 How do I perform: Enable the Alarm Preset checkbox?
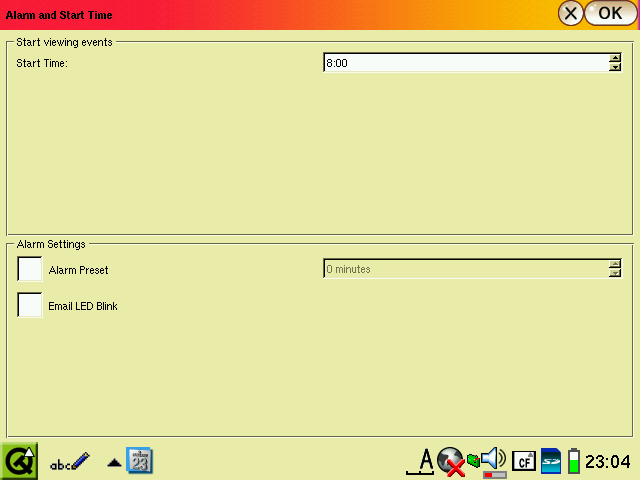pos(30,269)
